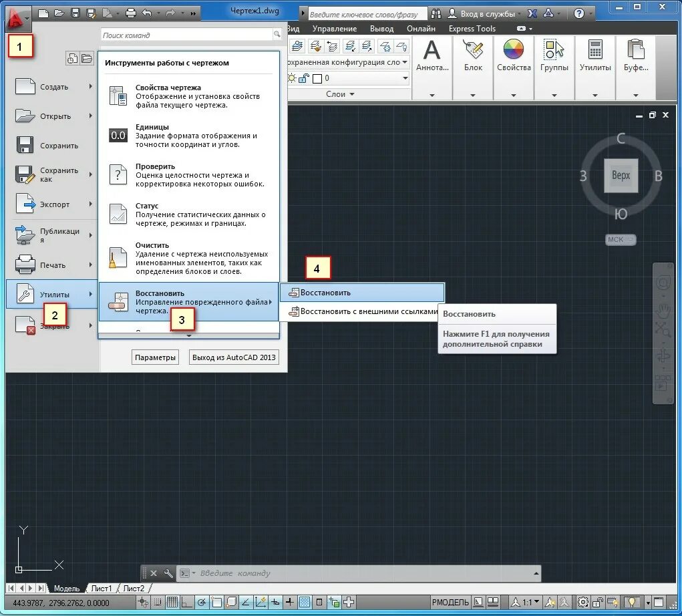Switch to the Управление ribbon tab

[x=335, y=29]
